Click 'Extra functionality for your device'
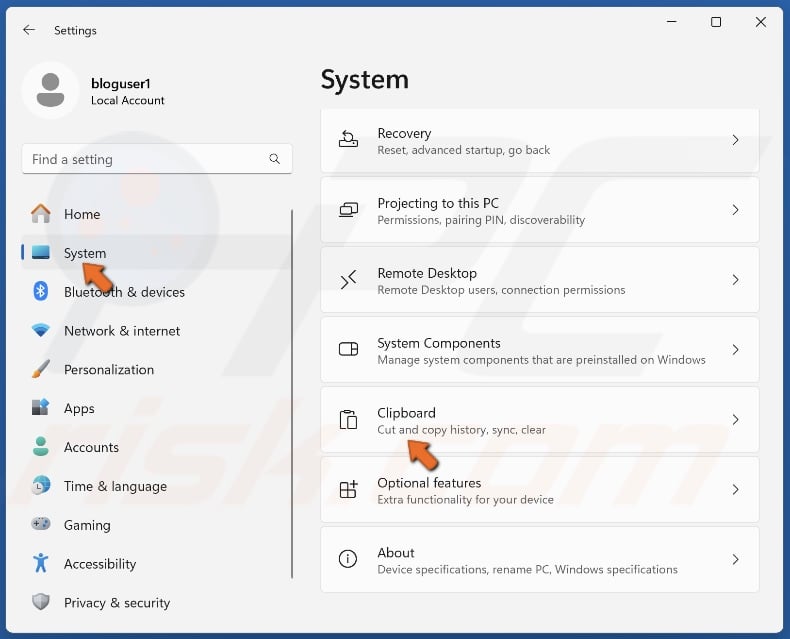 point(466,499)
